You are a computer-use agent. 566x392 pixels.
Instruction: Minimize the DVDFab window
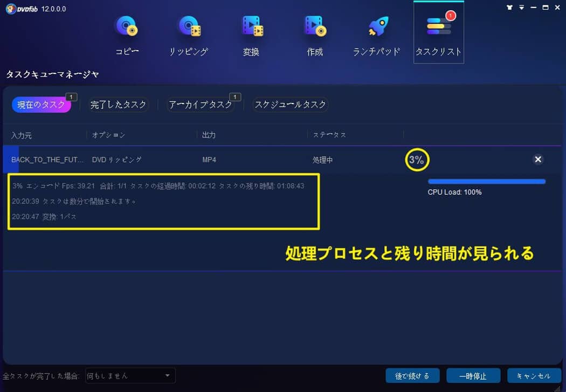point(534,7)
